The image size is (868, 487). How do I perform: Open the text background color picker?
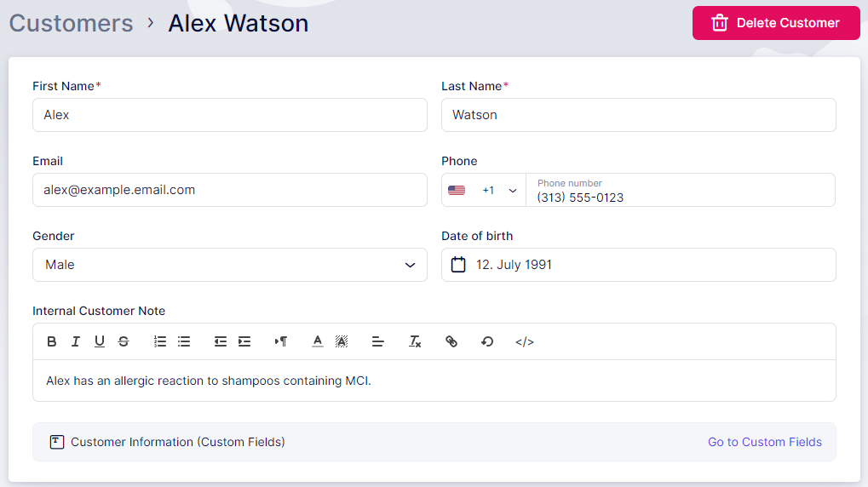(342, 341)
